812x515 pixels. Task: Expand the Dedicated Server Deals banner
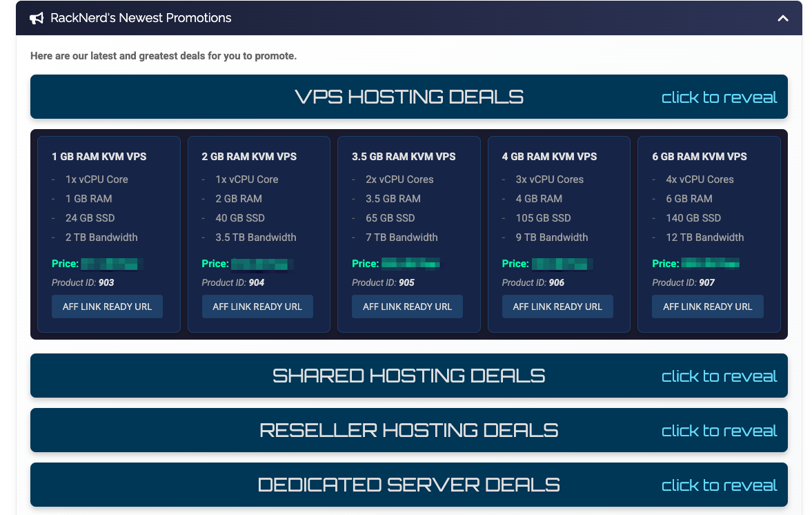[408, 485]
